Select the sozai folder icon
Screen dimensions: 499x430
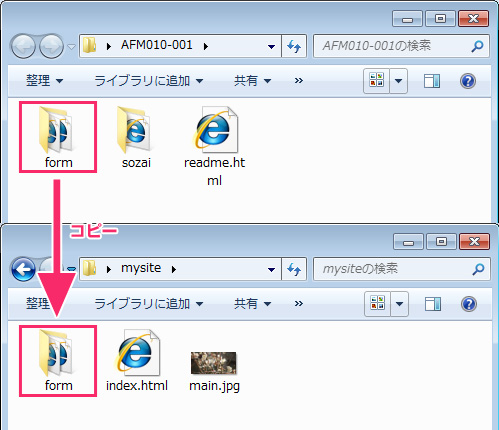point(136,130)
